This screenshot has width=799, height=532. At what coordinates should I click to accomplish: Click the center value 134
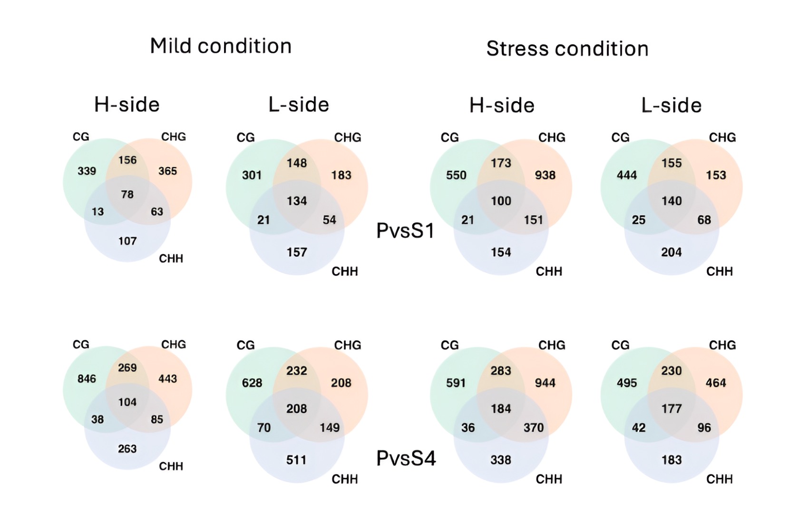296,201
